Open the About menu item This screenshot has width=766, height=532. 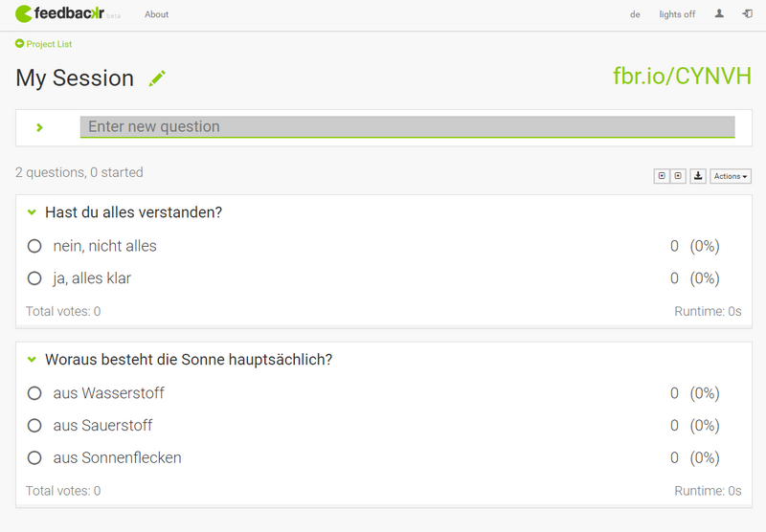click(156, 14)
